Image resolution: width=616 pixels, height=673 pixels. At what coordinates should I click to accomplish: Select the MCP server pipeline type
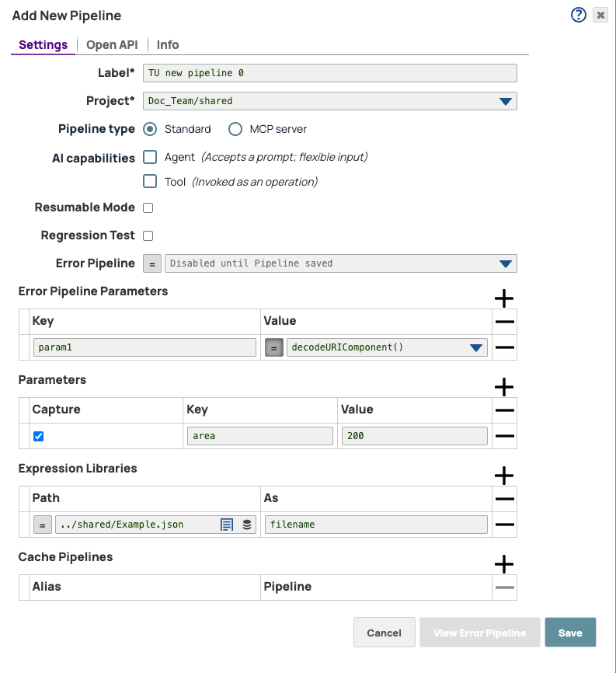point(235,129)
